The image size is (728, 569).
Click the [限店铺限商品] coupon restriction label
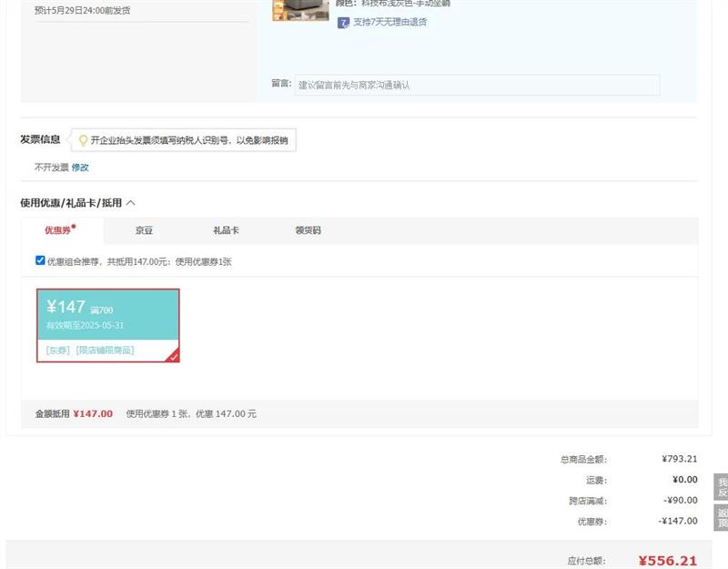click(x=105, y=350)
